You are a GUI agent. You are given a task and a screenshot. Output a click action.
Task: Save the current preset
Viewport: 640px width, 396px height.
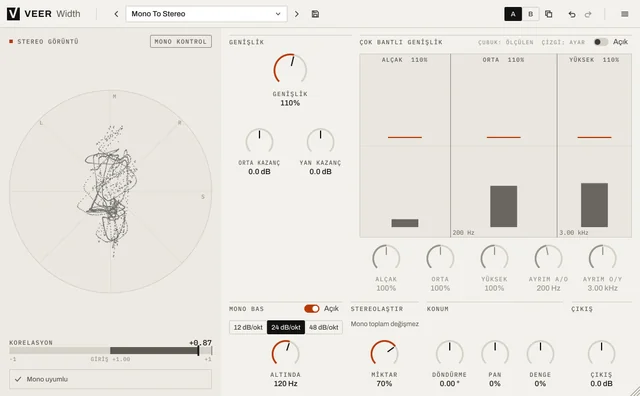coord(315,14)
